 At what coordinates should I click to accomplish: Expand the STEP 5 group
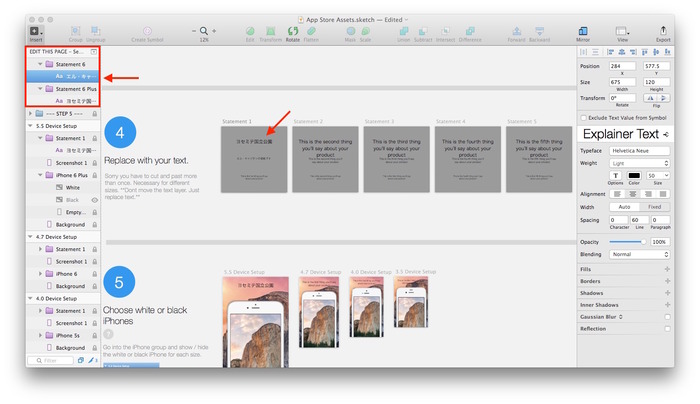click(30, 114)
